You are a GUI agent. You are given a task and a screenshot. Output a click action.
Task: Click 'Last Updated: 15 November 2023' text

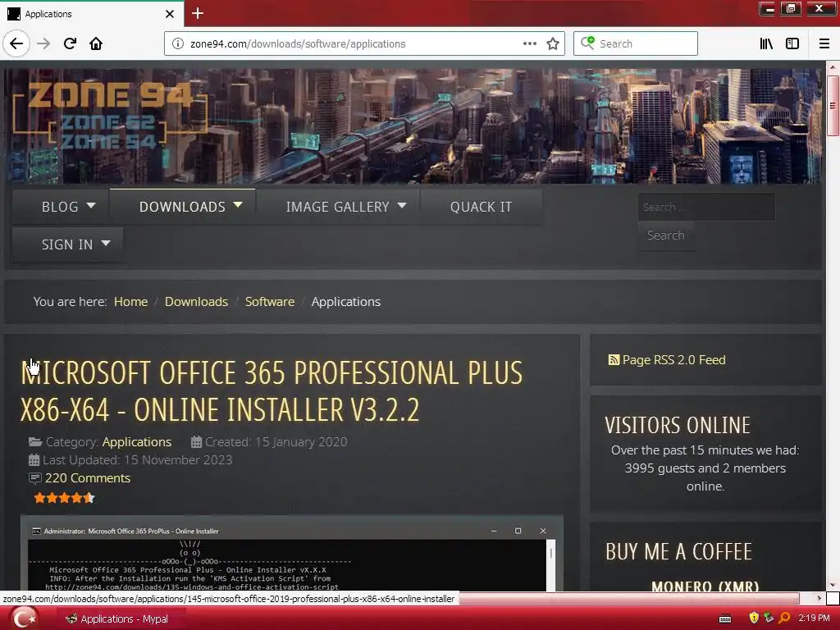click(137, 460)
